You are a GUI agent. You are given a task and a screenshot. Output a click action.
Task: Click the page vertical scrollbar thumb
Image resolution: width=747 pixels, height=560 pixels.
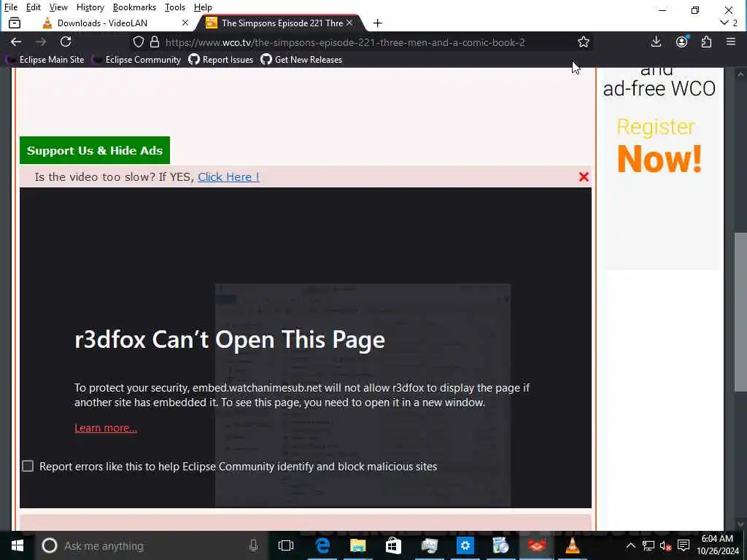(740, 312)
